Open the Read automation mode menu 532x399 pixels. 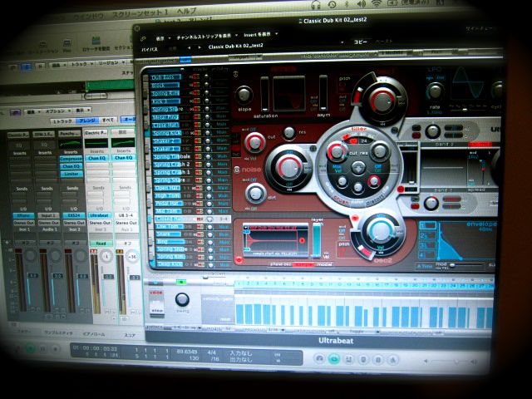click(x=101, y=244)
